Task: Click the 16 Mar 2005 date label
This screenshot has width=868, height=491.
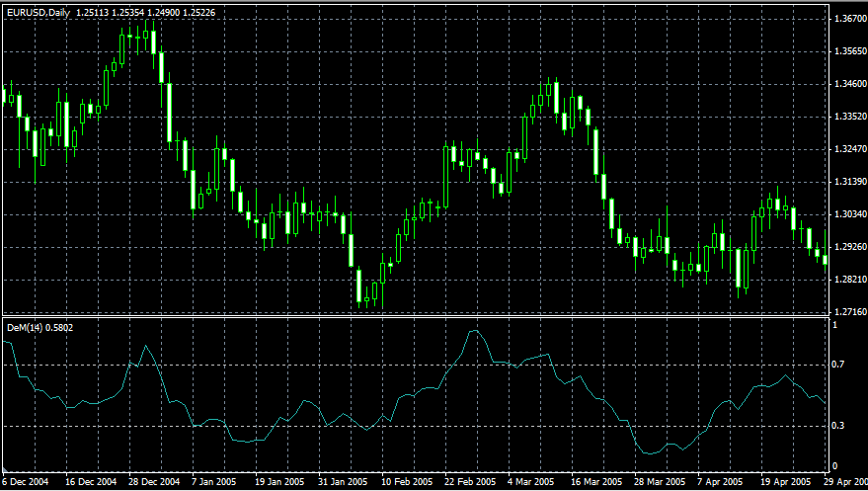Action: (596, 481)
